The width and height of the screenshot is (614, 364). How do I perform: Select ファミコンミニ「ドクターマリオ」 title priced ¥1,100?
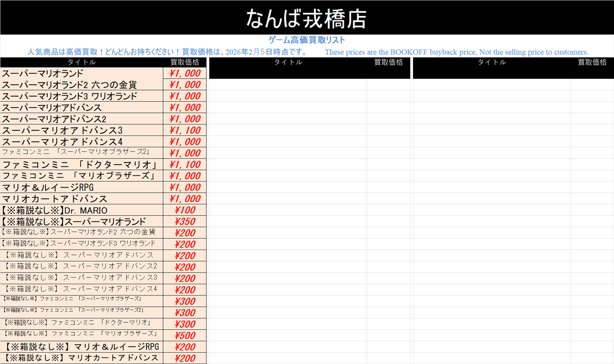coord(82,165)
